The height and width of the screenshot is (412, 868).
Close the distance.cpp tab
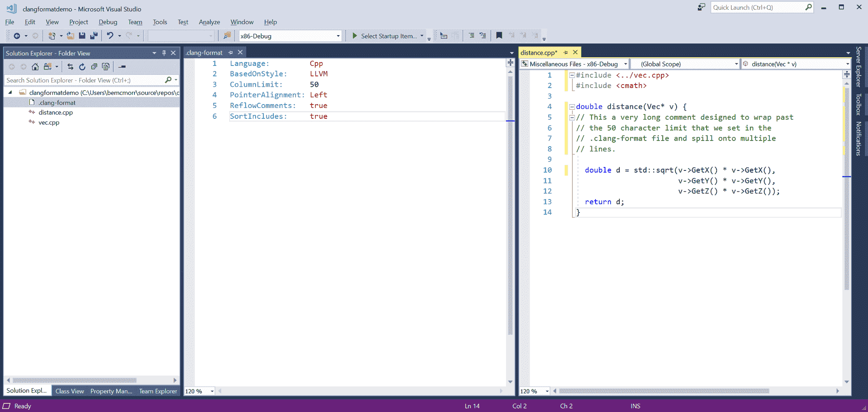click(x=575, y=52)
